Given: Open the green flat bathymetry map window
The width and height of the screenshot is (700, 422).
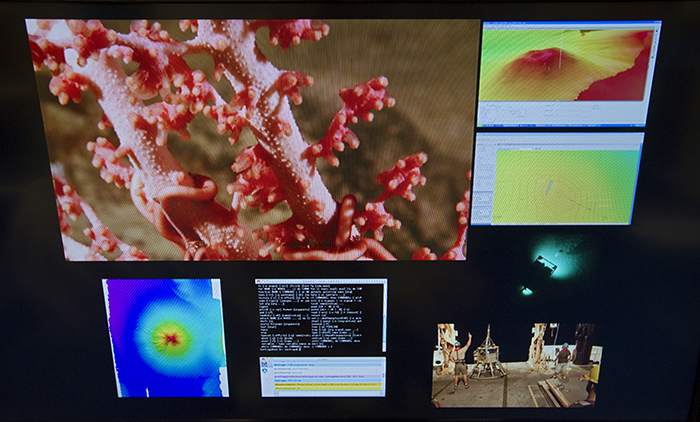Looking at the screenshot, I should 557,178.
